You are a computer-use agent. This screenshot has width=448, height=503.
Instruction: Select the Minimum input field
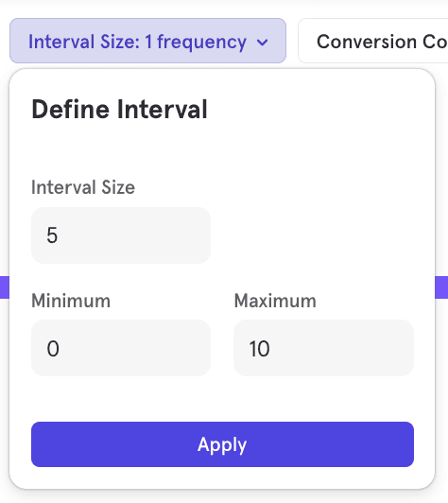point(121,348)
